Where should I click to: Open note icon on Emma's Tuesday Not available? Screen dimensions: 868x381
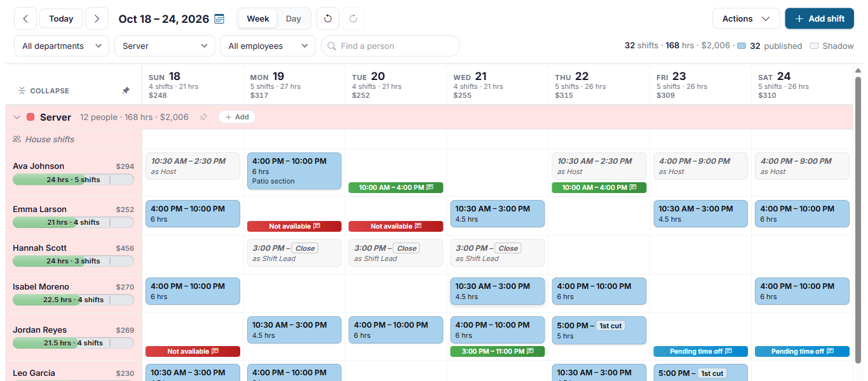tap(419, 226)
